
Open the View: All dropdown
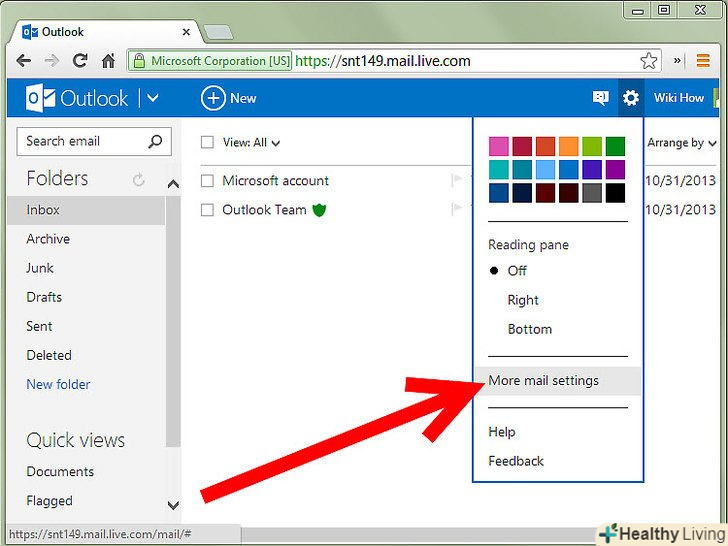click(251, 143)
